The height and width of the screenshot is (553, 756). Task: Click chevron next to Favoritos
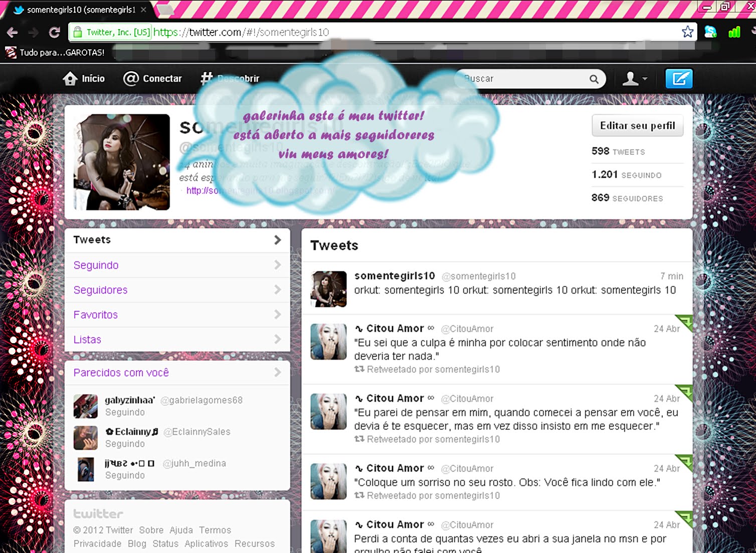point(277,315)
